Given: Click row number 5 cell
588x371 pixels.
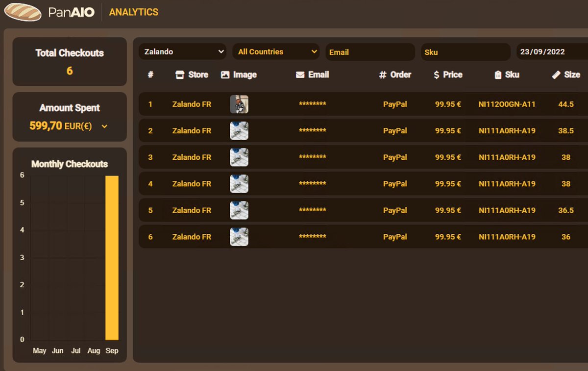Looking at the screenshot, I should coord(150,210).
